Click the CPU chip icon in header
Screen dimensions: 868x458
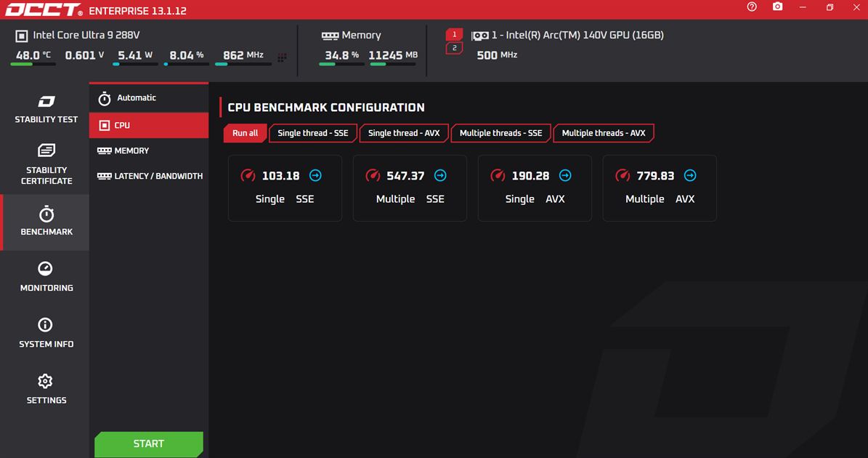pyautogui.click(x=21, y=36)
